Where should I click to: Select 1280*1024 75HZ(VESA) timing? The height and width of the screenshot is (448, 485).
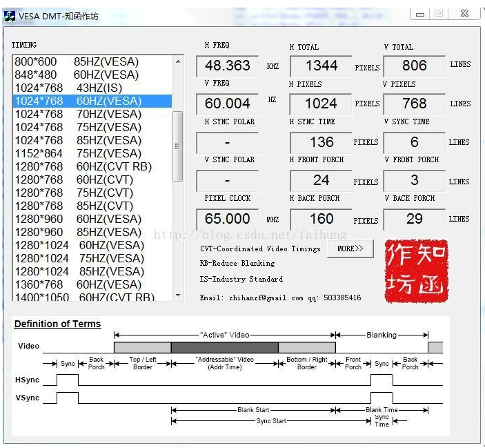tap(79, 258)
